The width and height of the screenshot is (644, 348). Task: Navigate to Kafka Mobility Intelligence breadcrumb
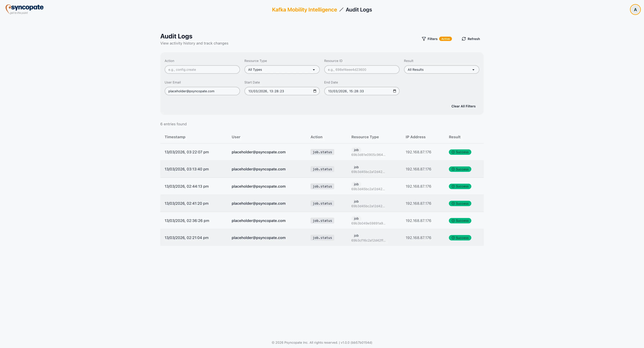click(304, 10)
